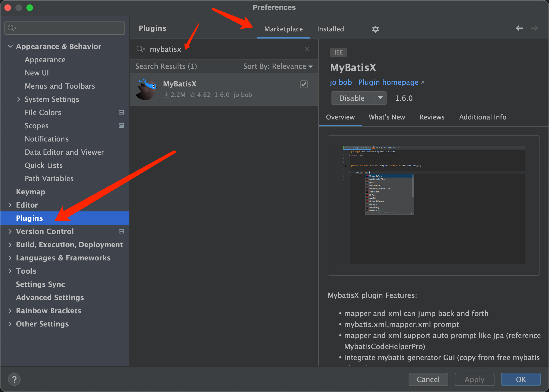Click Version Control project-level indicator icon

tap(121, 231)
